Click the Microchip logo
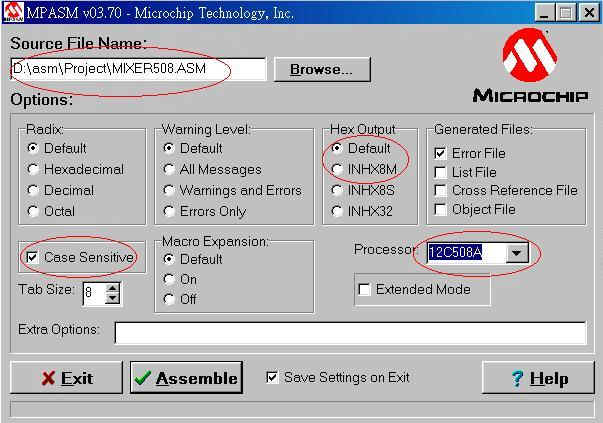The width and height of the screenshot is (603, 423). 530,66
